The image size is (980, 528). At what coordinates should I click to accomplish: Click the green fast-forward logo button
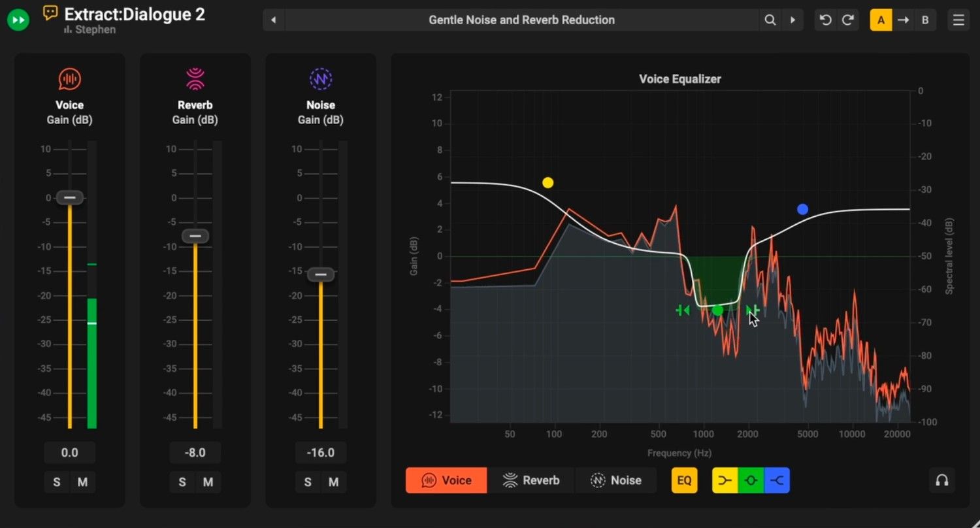pos(18,20)
